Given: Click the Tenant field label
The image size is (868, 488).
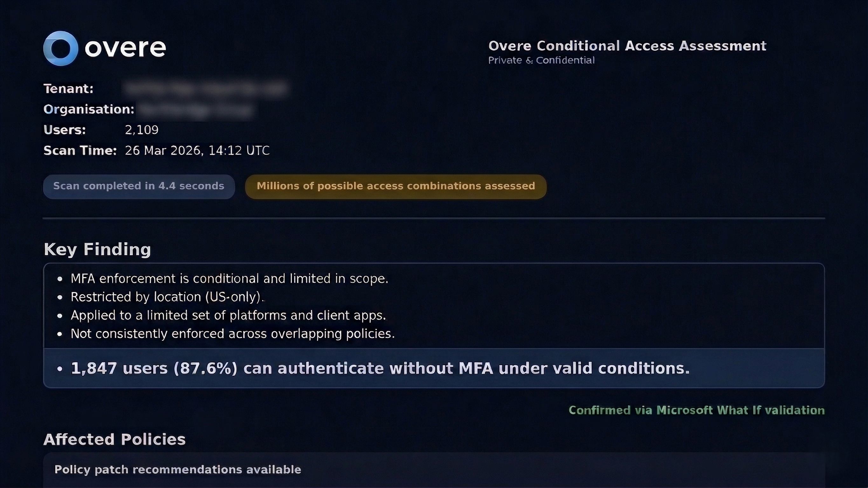Looking at the screenshot, I should (68, 89).
